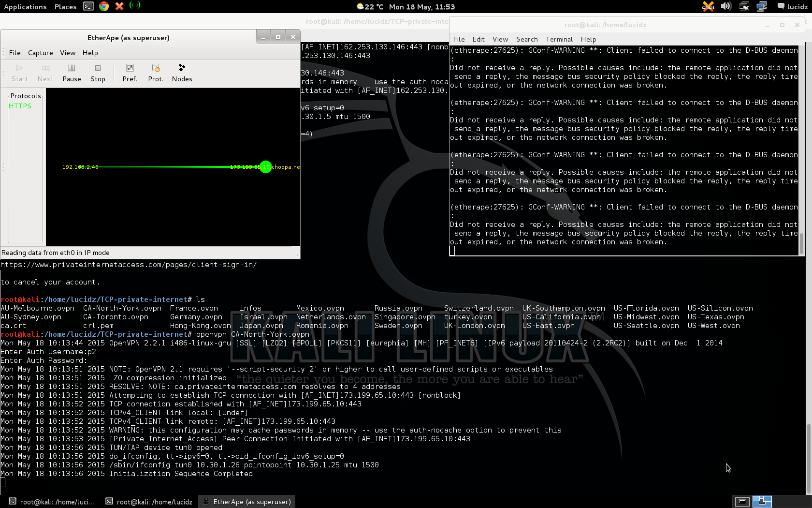Open the Places menu in top panel
The width and height of the screenshot is (812, 508).
click(x=66, y=7)
